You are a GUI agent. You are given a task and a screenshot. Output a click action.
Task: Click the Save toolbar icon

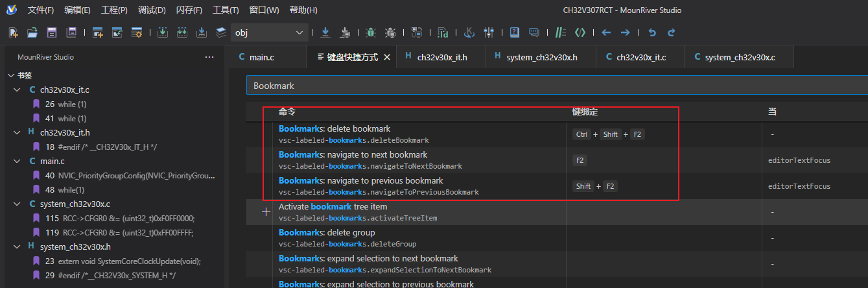tap(52, 32)
